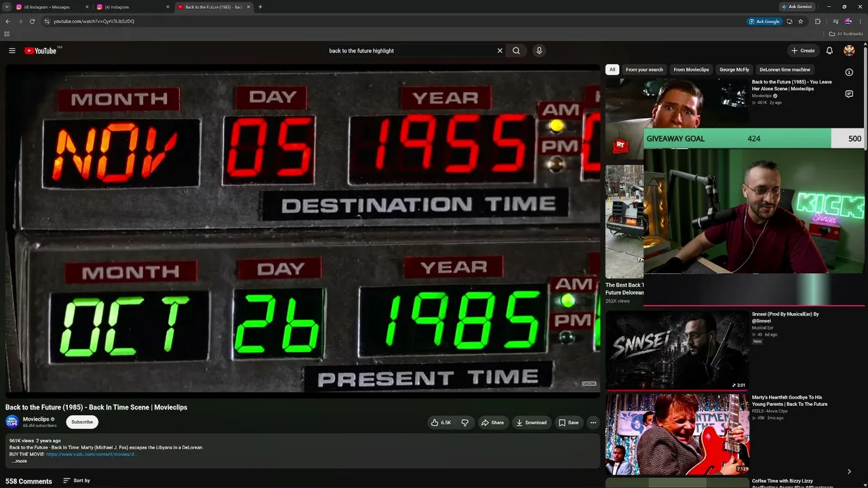
Task: Switch to Instagram Messages tab
Action: (x=52, y=7)
